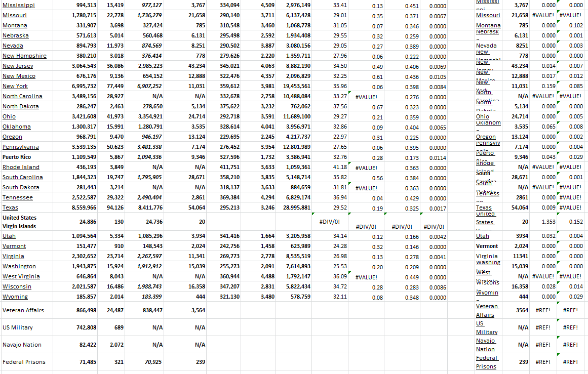Click the Wyoming link in left column
Screen dimensions: 588x374
point(15,297)
